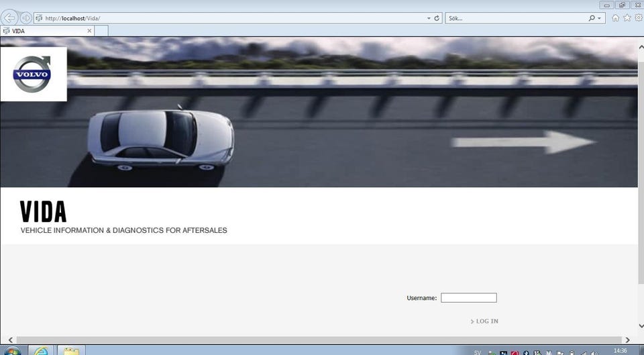
Task: Refresh the page with the reload icon
Action: pos(437,18)
